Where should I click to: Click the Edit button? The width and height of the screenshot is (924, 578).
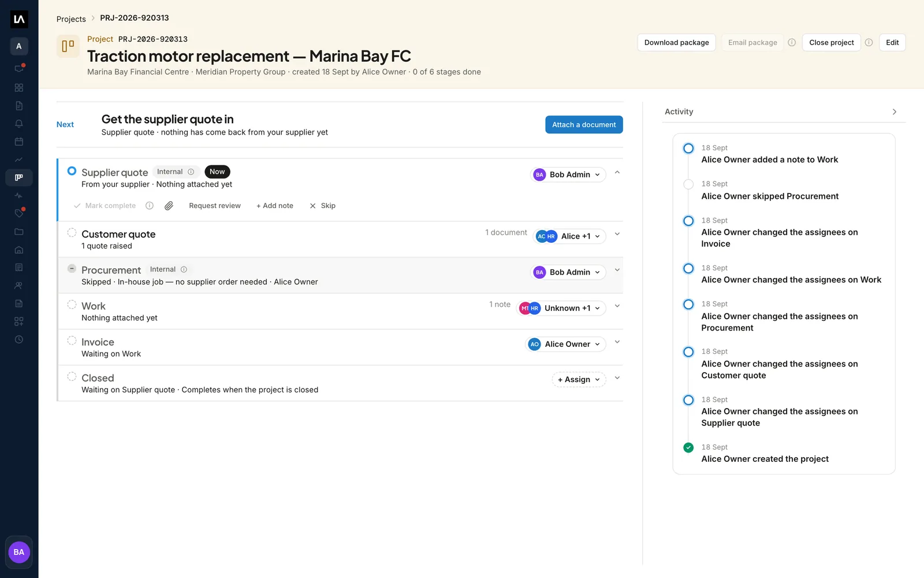point(892,42)
